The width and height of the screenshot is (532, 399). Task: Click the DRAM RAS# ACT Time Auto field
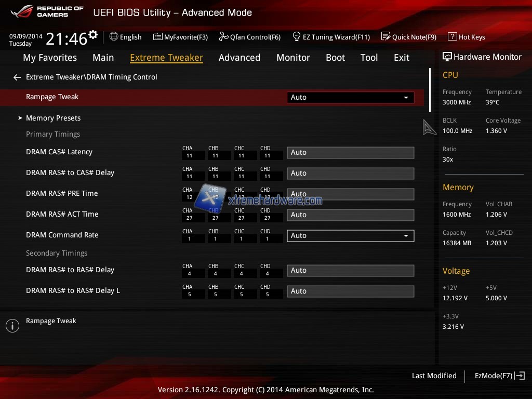(x=350, y=215)
